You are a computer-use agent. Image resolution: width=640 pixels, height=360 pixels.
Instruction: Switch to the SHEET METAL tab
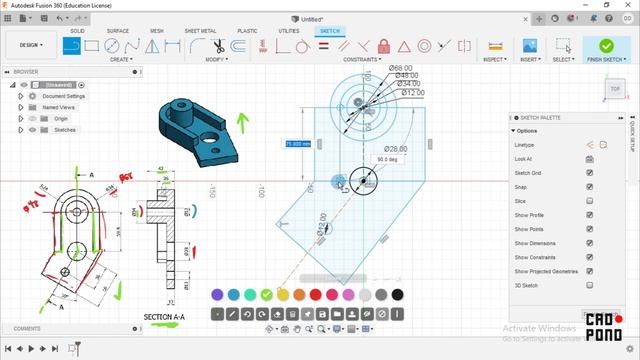[x=200, y=31]
